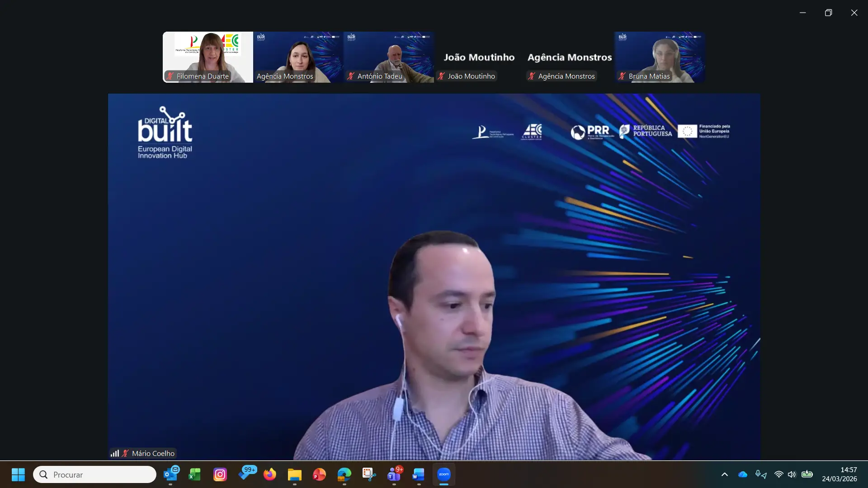Click Mário Coelho's muted microphone icon
Screen dimensions: 868x488
tap(125, 453)
